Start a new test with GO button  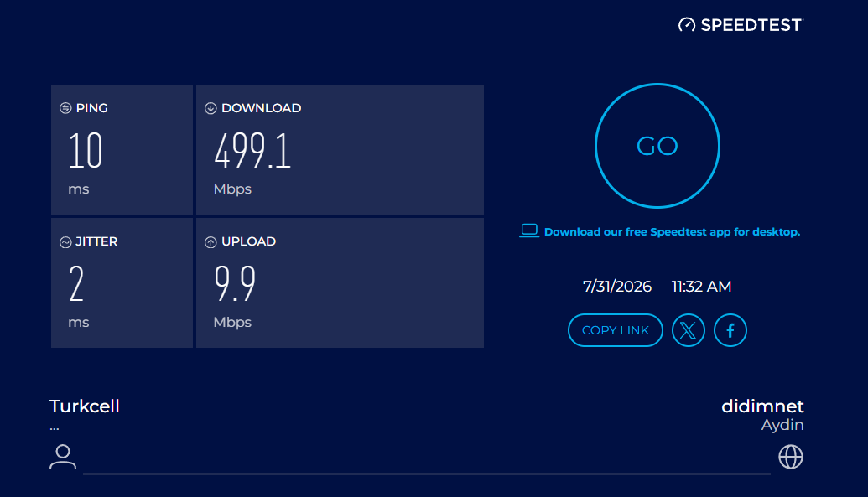[x=657, y=146]
